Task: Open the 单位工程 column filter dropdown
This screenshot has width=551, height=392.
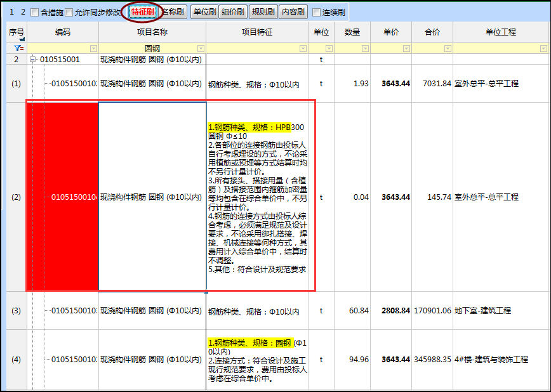Action: pos(543,48)
